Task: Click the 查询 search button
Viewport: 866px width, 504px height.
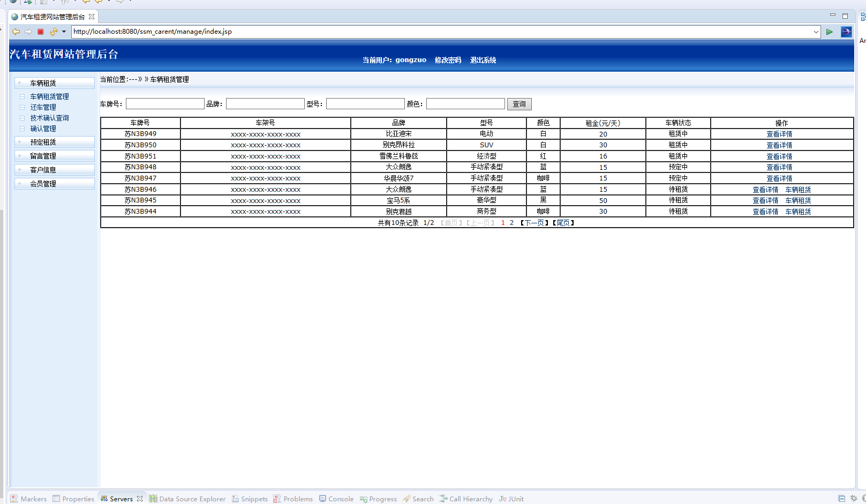Action: 519,104
